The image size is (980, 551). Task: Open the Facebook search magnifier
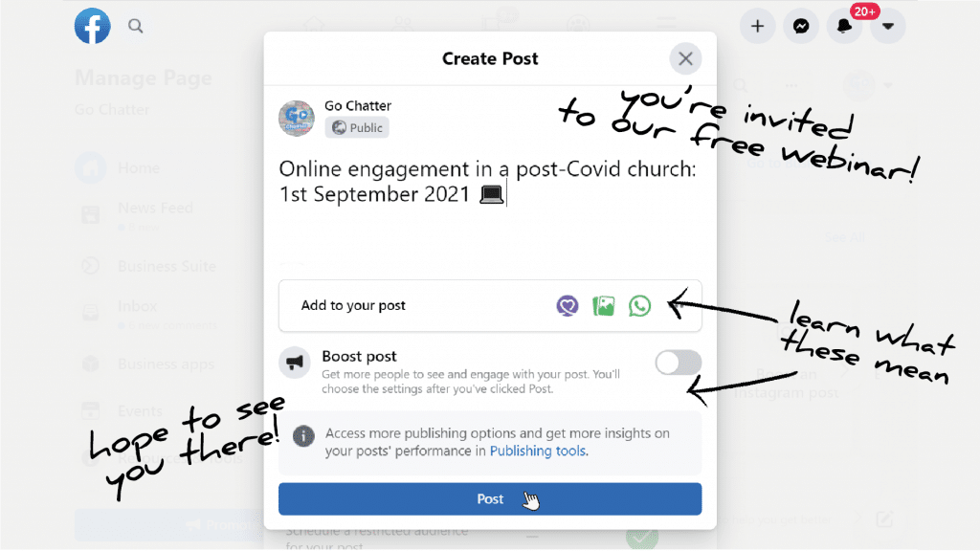pos(136,26)
